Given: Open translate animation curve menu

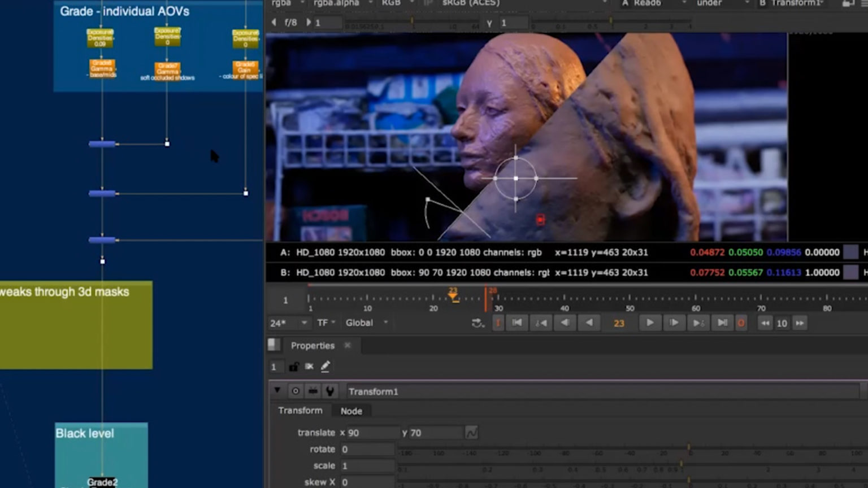Looking at the screenshot, I should 471,433.
